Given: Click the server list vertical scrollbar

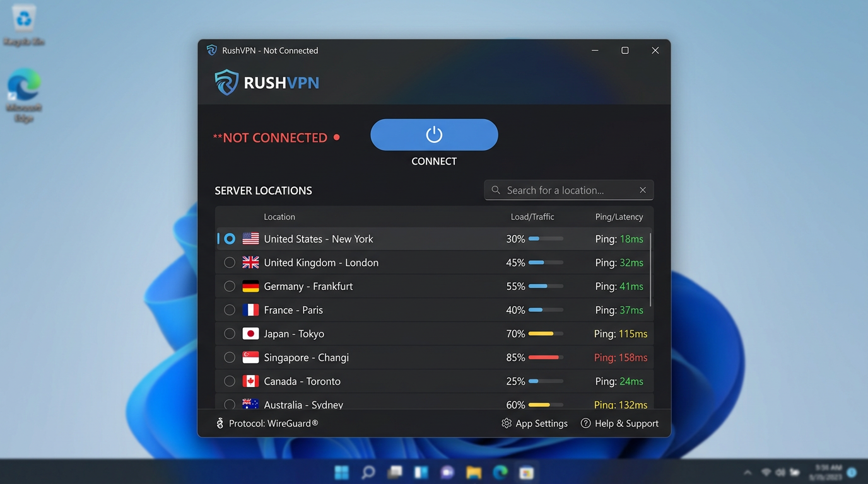Looking at the screenshot, I should tap(650, 270).
